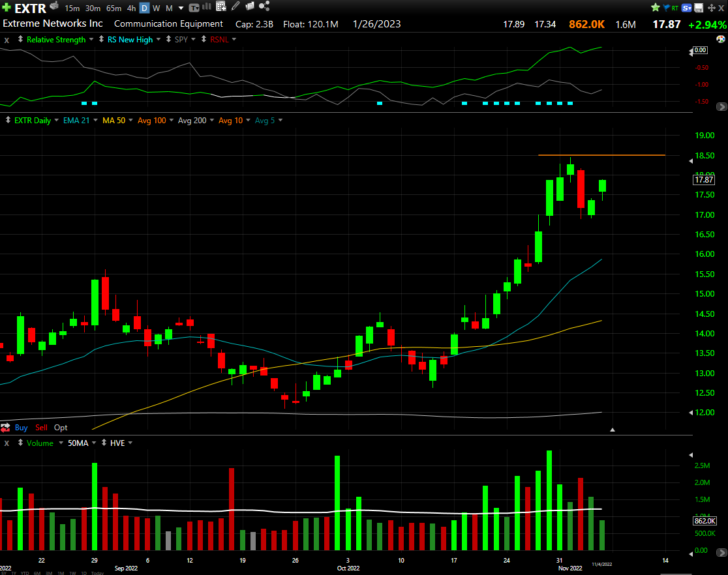This screenshot has width=728, height=575.
Task: Open the Avg 5 dropdown
Action: (x=281, y=120)
